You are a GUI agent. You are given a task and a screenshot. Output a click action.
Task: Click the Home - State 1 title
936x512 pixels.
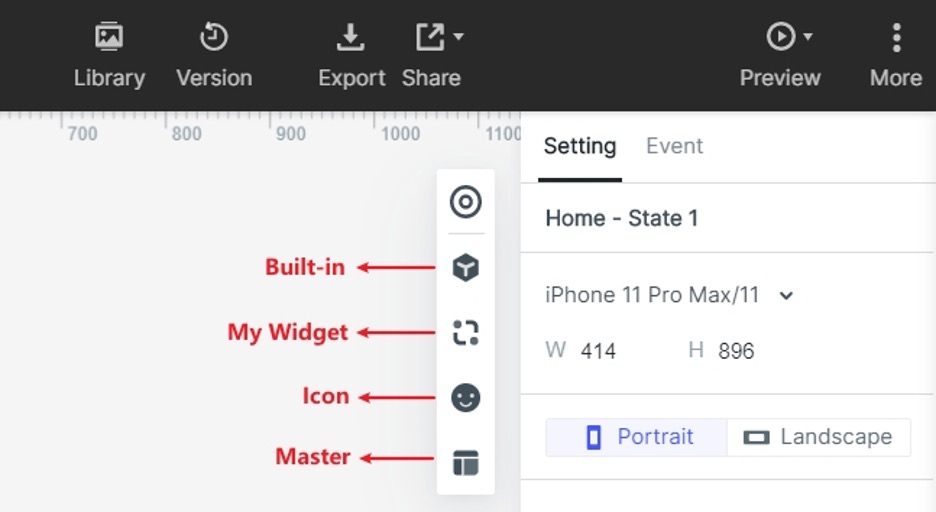(621, 218)
